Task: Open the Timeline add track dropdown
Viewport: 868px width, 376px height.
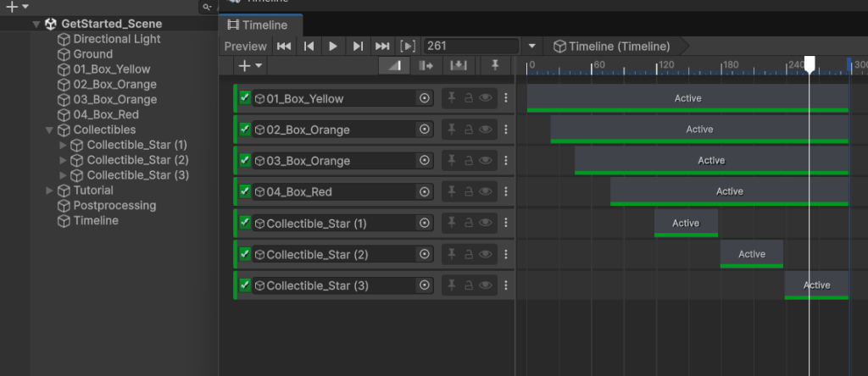Action: 250,65
